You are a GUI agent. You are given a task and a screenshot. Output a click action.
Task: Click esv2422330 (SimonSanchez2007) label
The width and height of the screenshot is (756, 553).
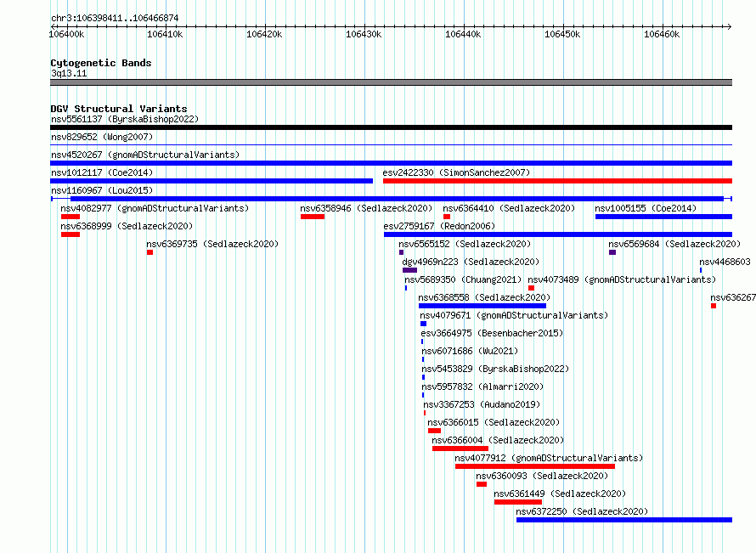pos(456,172)
